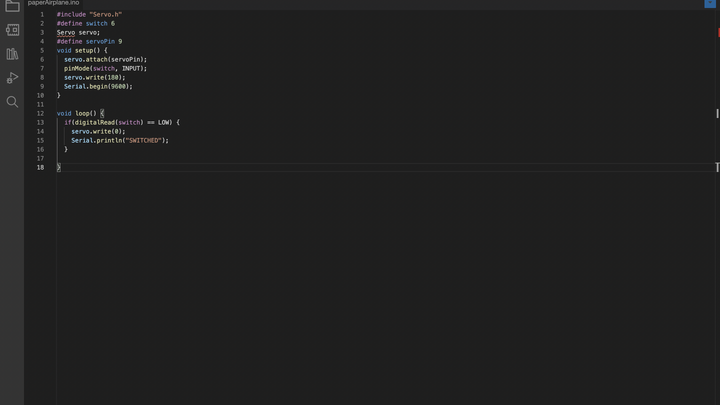
Task: Open the blue tab overflow dropdown
Action: (x=710, y=3)
